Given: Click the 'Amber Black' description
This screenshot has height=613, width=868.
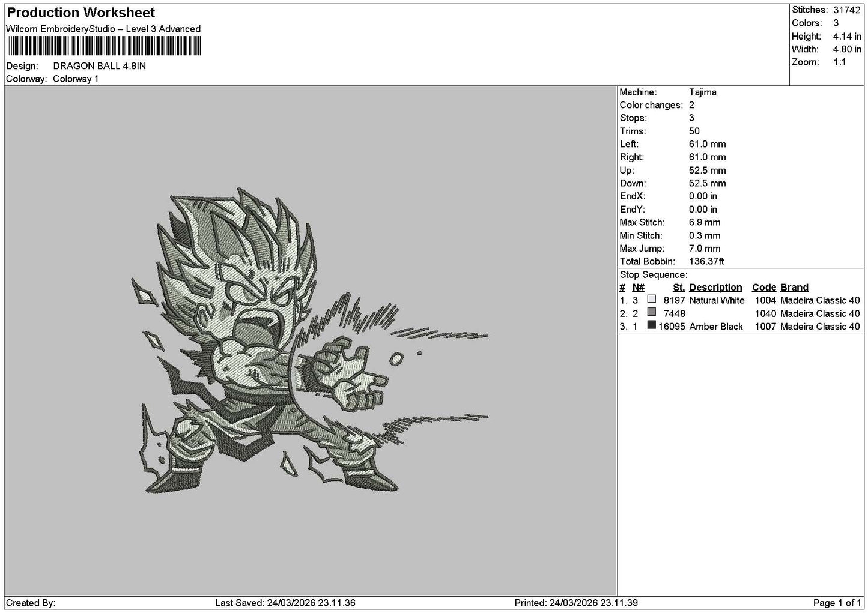Looking at the screenshot, I should [716, 327].
